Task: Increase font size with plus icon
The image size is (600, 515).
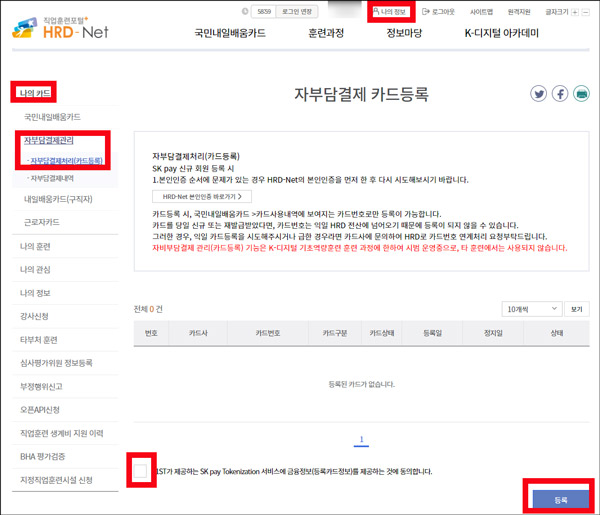Action: point(575,12)
